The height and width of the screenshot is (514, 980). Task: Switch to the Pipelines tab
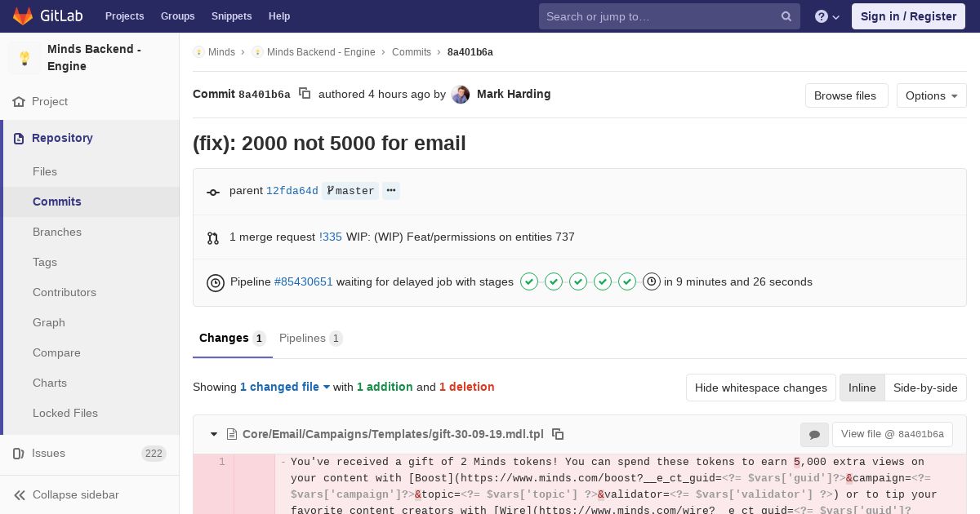point(310,339)
